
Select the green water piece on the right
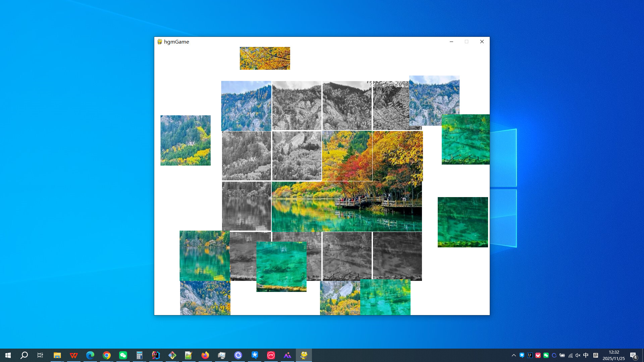pos(465,139)
